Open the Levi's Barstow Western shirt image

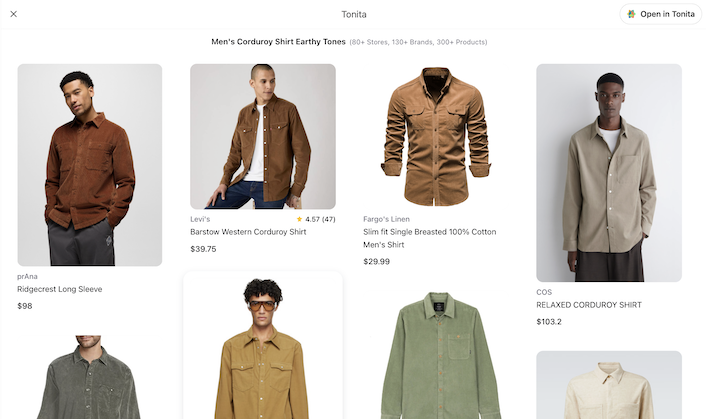263,136
